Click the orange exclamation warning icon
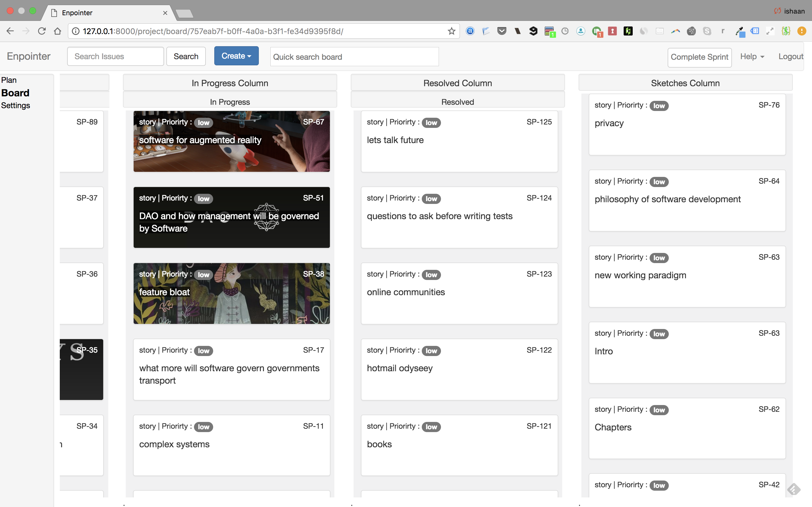This screenshot has height=507, width=812. pos(802,31)
